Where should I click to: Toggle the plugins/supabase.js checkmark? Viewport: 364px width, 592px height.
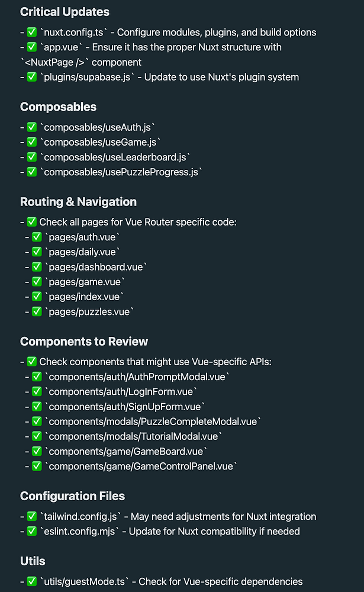coord(32,77)
